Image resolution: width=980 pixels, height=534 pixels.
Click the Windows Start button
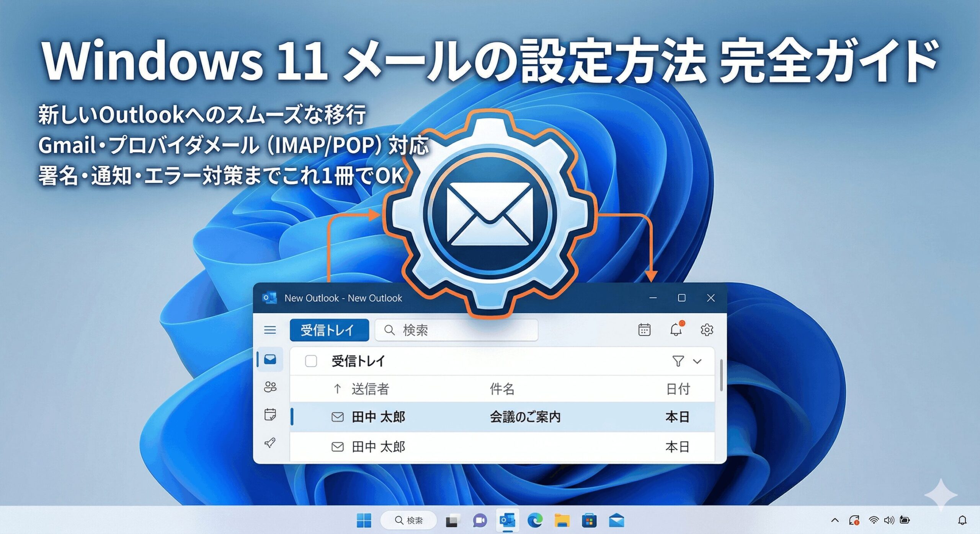pos(364,520)
